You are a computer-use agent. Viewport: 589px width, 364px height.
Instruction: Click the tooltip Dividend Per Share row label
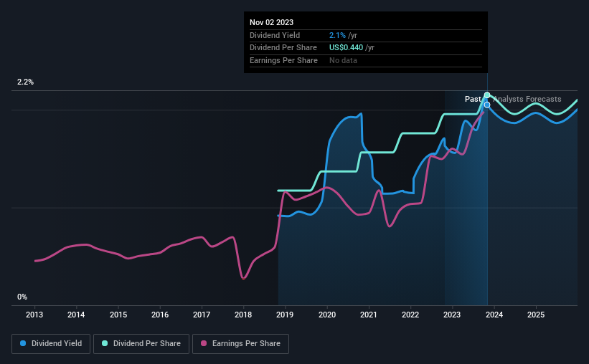[283, 48]
